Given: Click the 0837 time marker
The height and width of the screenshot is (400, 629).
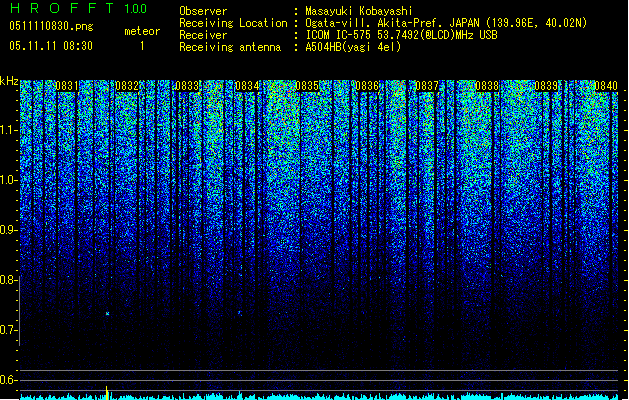Looking at the screenshot, I should [427, 86].
